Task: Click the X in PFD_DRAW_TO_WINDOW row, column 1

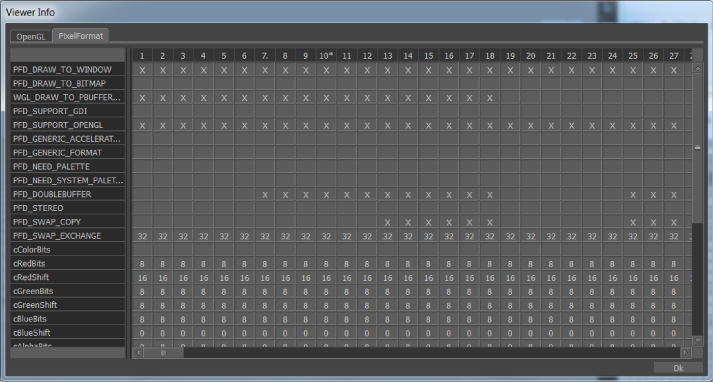Action: pos(142,70)
